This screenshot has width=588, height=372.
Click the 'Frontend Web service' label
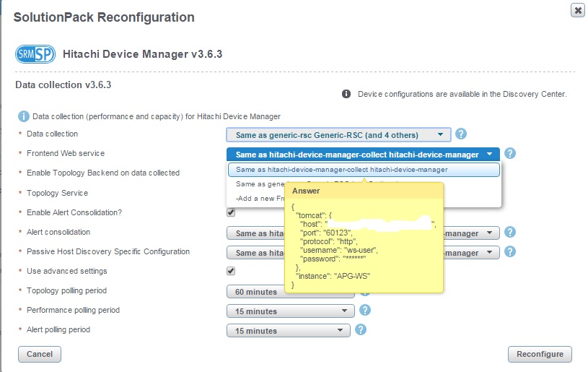(66, 153)
